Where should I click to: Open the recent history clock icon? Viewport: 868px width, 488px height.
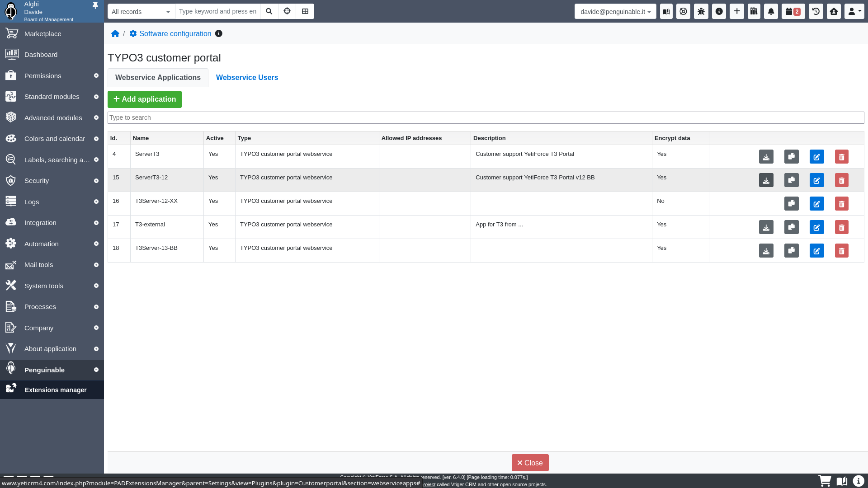(x=816, y=11)
